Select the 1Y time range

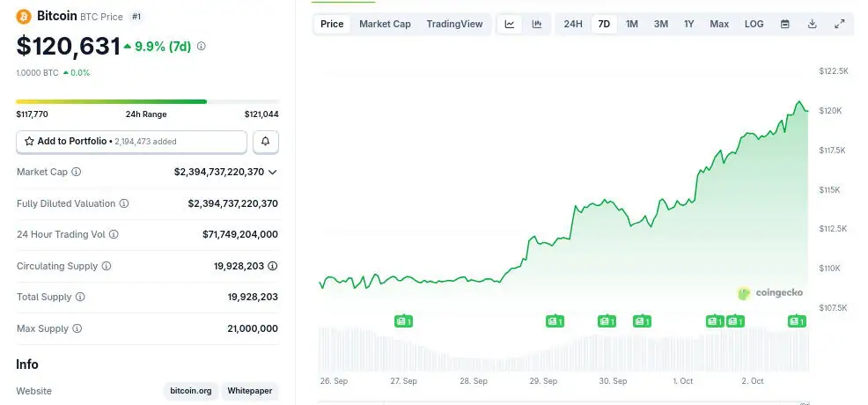click(688, 24)
